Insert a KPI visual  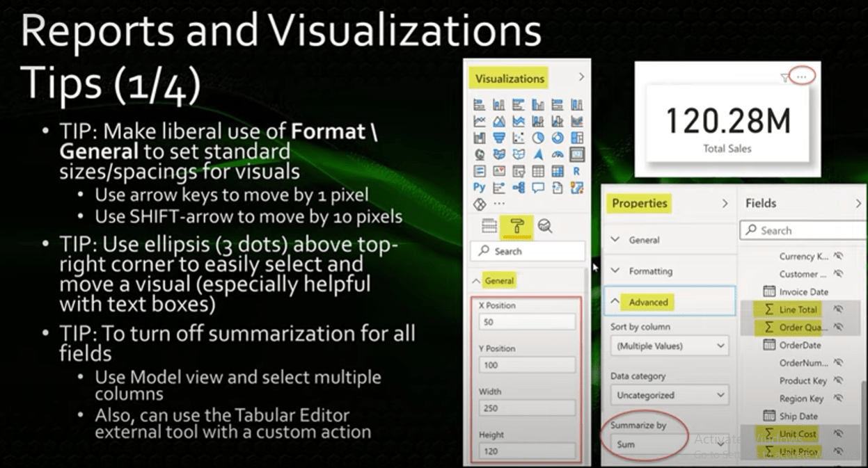click(499, 171)
